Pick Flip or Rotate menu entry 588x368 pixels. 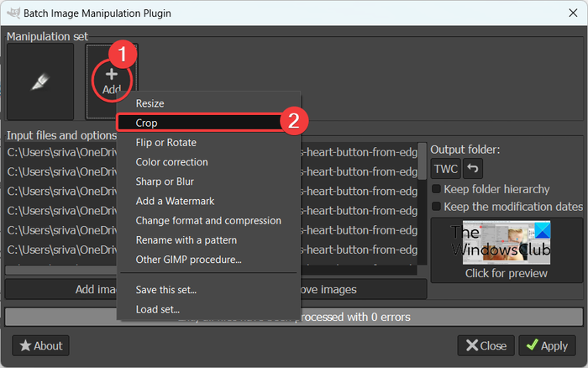click(x=166, y=142)
